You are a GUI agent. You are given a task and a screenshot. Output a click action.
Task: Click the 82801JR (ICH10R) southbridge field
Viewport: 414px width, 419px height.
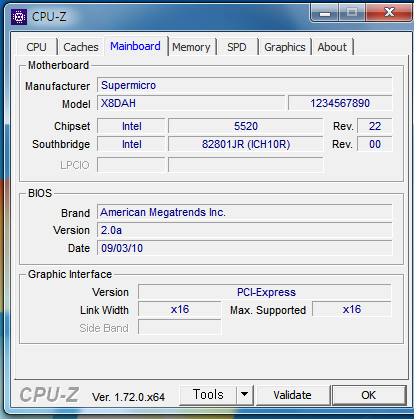tap(246, 144)
